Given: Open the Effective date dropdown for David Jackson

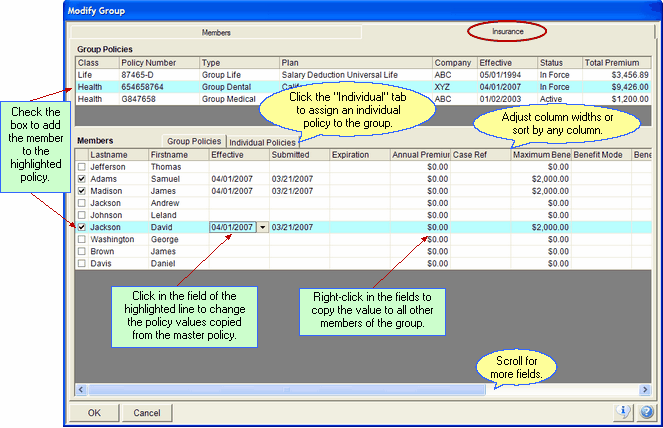Looking at the screenshot, I should pyautogui.click(x=263, y=227).
